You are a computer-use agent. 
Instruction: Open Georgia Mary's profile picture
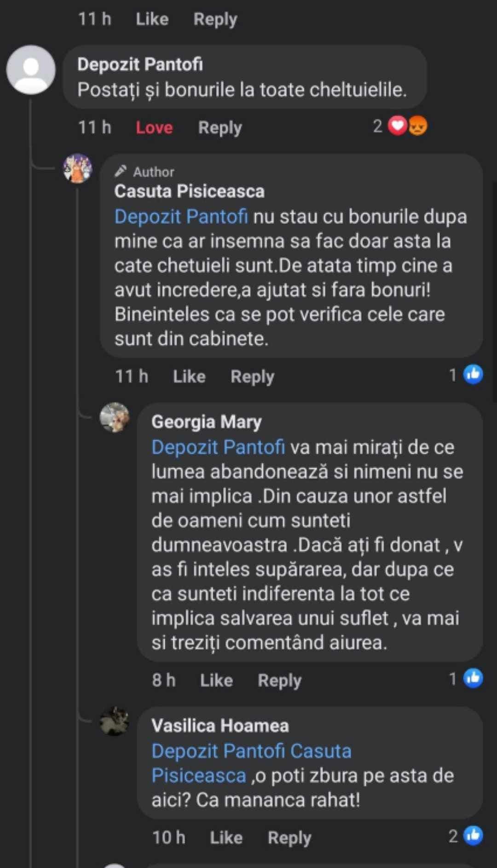(x=115, y=418)
